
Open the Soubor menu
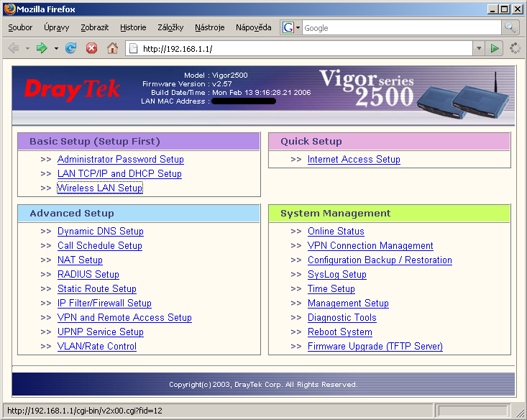click(x=20, y=27)
